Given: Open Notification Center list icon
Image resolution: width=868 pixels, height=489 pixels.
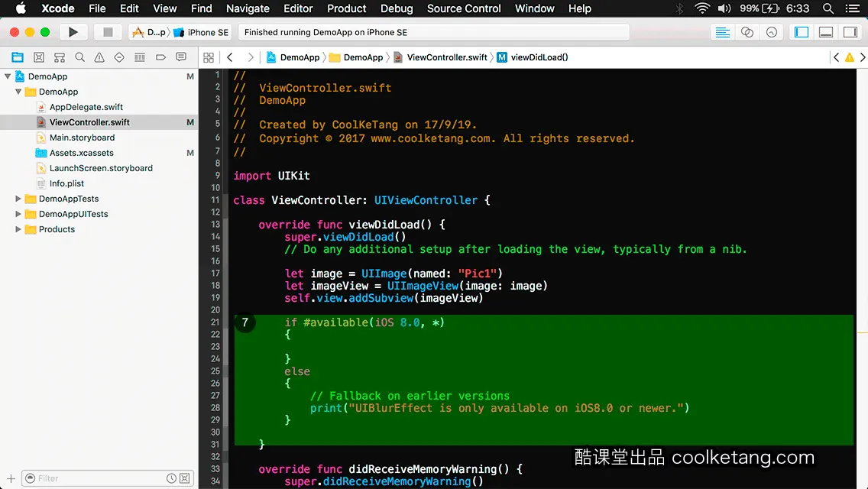Looking at the screenshot, I should click(x=853, y=8).
